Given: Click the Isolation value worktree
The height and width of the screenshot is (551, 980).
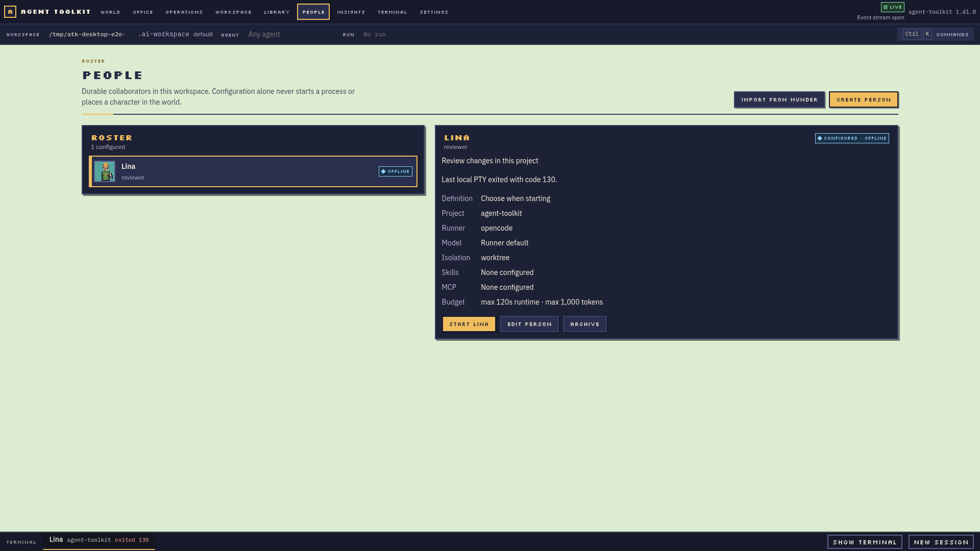Looking at the screenshot, I should pyautogui.click(x=495, y=258).
